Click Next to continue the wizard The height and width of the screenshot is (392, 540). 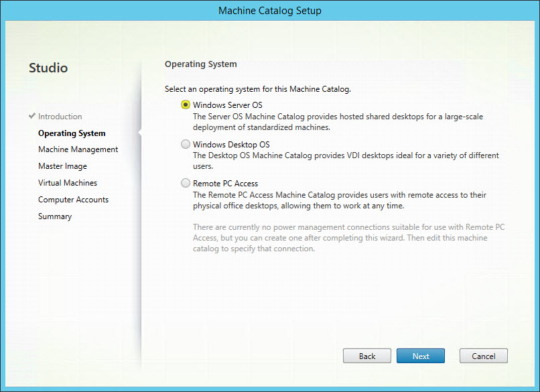[421, 356]
